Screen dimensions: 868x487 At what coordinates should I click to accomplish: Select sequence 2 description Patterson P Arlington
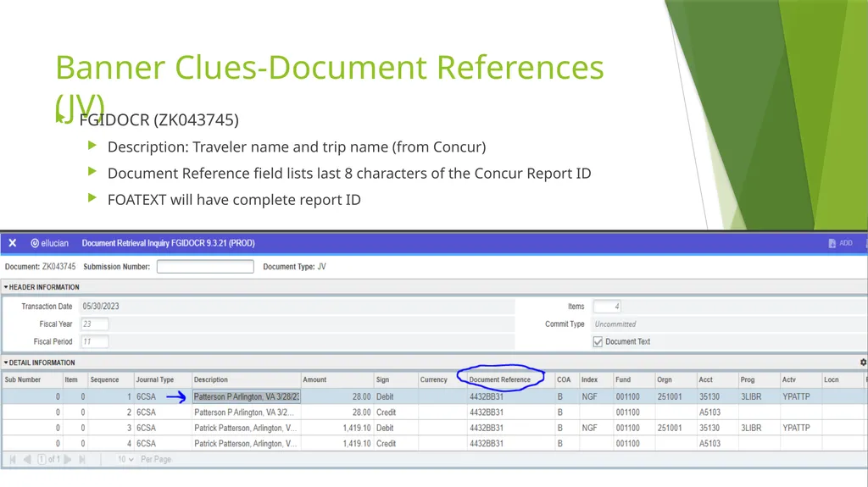click(244, 412)
